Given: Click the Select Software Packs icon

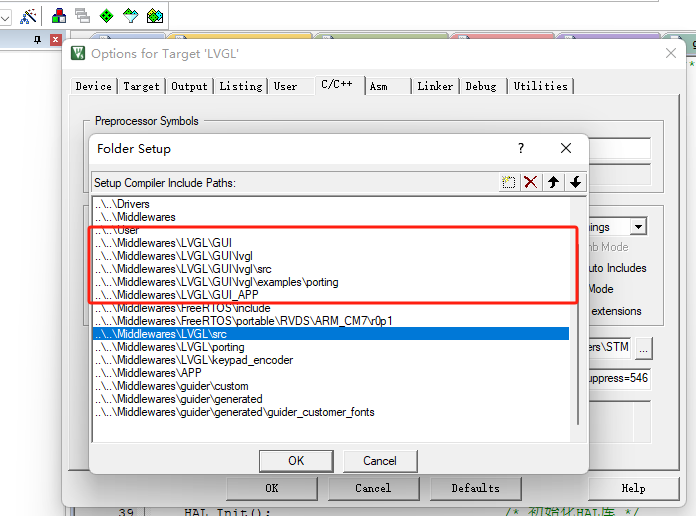Looking at the screenshot, I should click(130, 16).
